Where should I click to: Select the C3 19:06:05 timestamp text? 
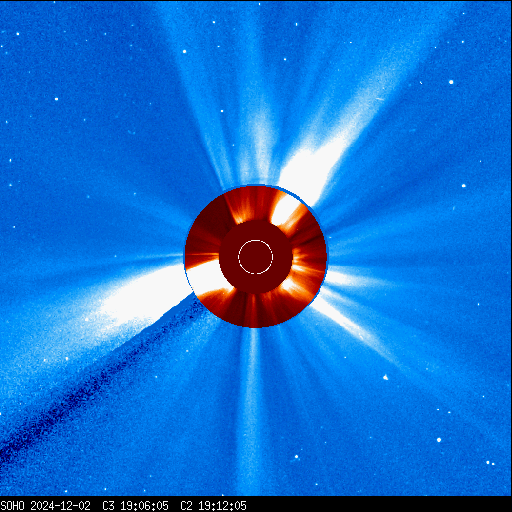pyautogui.click(x=135, y=506)
